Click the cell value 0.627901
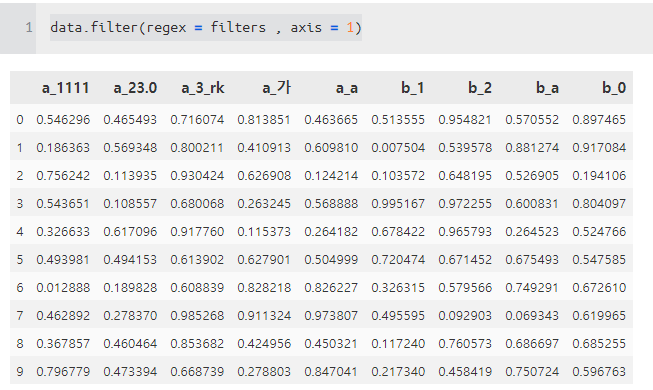 (x=264, y=260)
